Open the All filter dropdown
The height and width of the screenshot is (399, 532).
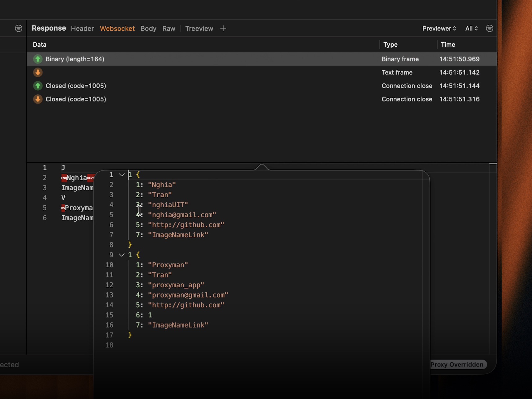click(x=471, y=28)
